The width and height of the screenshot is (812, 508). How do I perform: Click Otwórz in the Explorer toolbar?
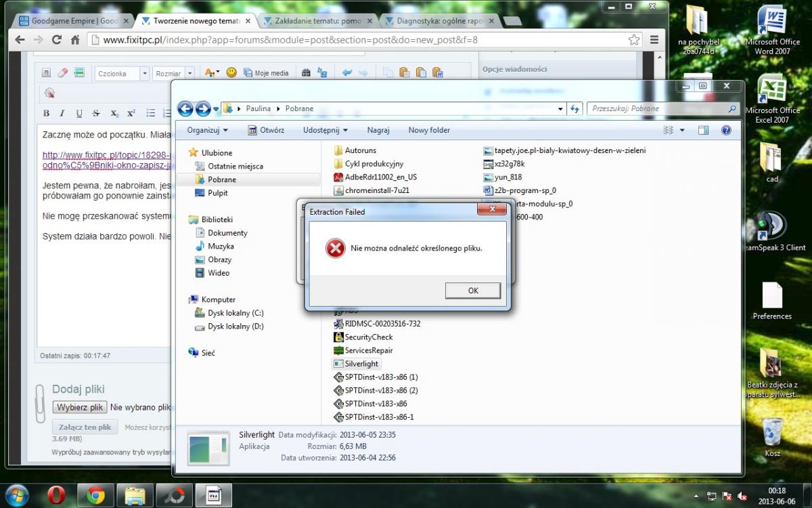266,130
